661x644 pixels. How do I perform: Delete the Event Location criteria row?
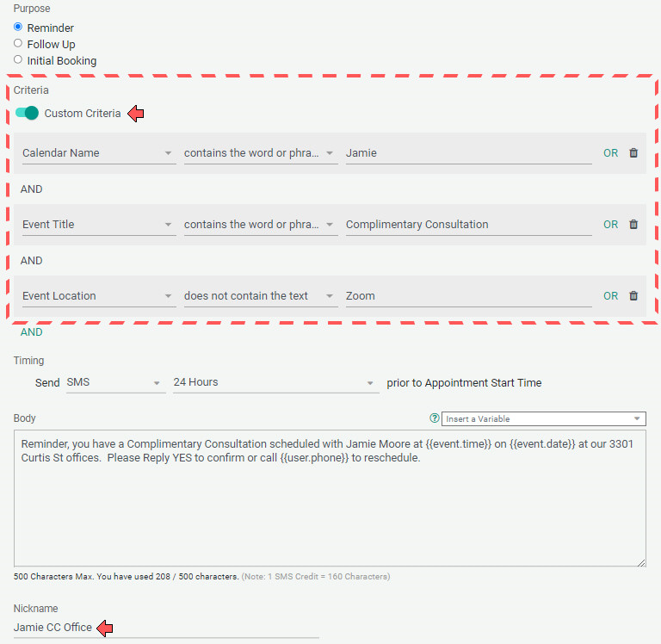[x=633, y=295]
